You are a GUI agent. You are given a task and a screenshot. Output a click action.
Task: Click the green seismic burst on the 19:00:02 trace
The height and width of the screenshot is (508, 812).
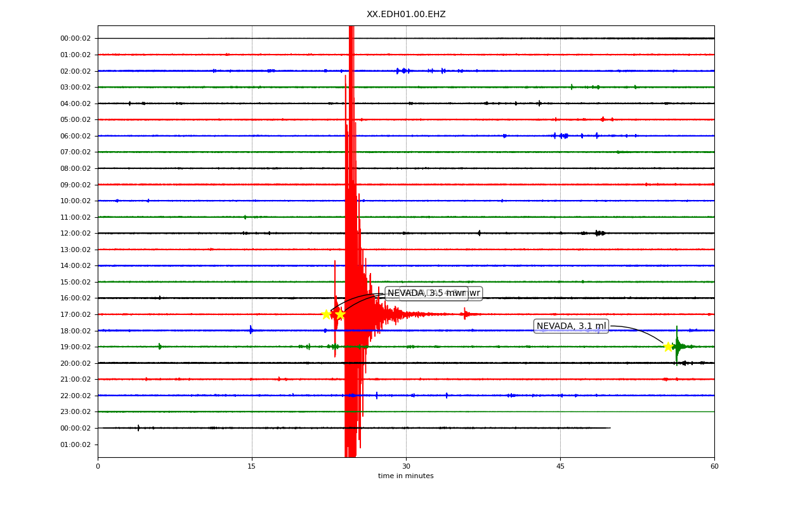pos(679,346)
